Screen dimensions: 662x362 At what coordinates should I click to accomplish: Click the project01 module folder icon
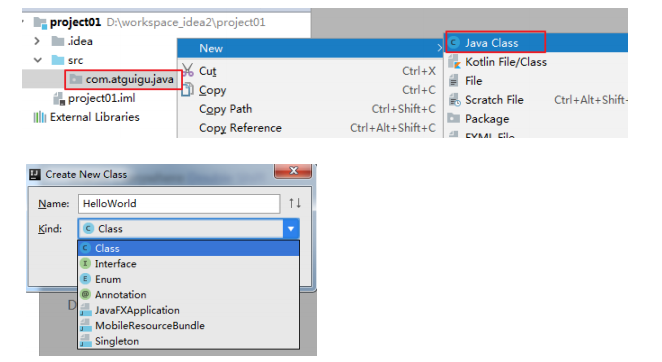(x=40, y=22)
